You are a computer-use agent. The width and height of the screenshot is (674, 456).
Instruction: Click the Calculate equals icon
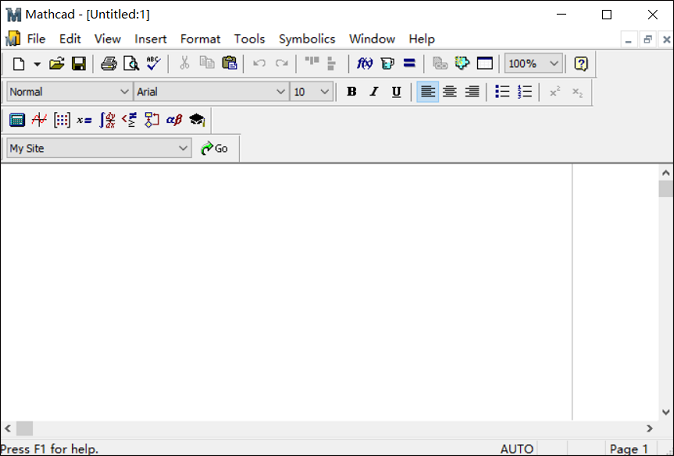point(409,63)
